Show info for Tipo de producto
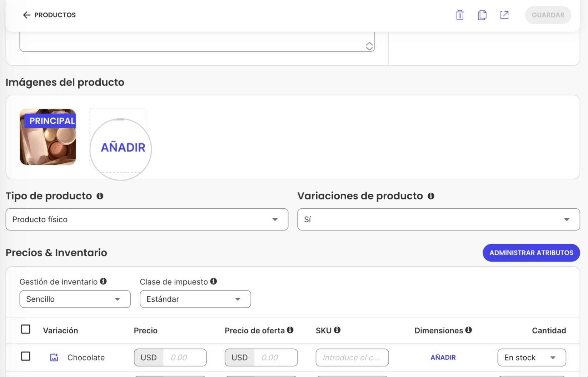The width and height of the screenshot is (588, 377). tap(100, 196)
